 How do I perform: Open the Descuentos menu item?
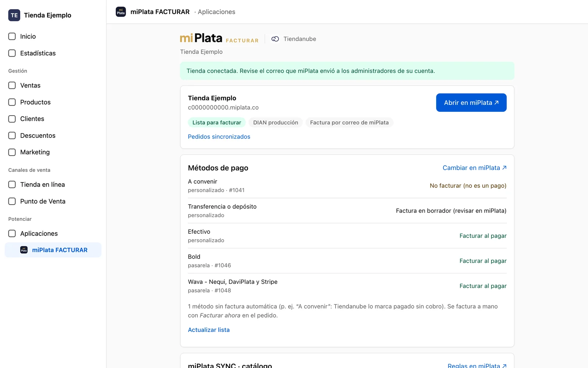tap(38, 135)
